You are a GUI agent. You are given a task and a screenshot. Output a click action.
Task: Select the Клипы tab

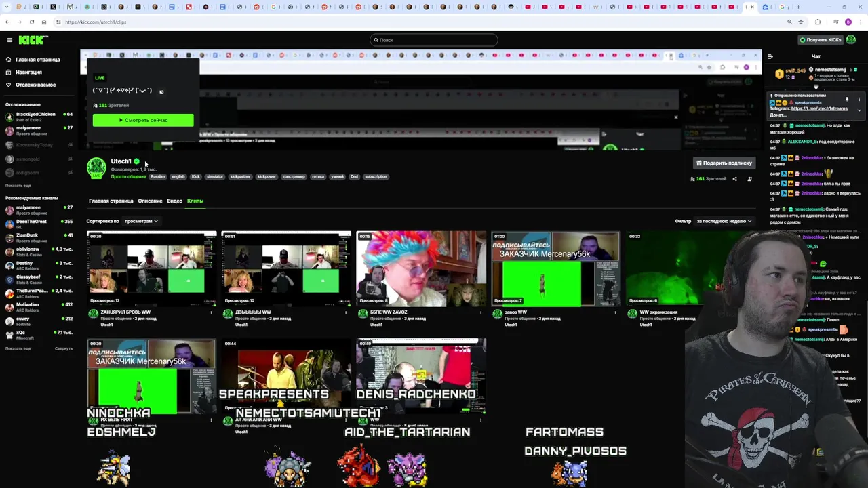pyautogui.click(x=195, y=201)
